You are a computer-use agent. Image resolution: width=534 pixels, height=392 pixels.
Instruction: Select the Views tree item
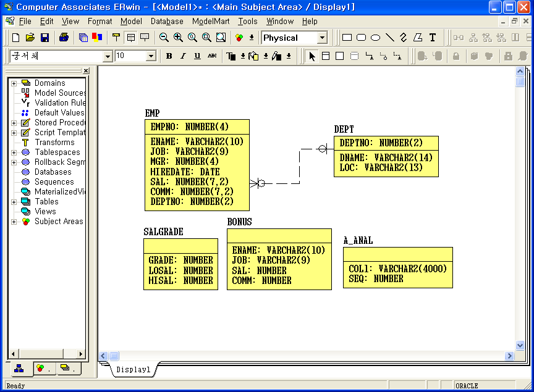(45, 212)
